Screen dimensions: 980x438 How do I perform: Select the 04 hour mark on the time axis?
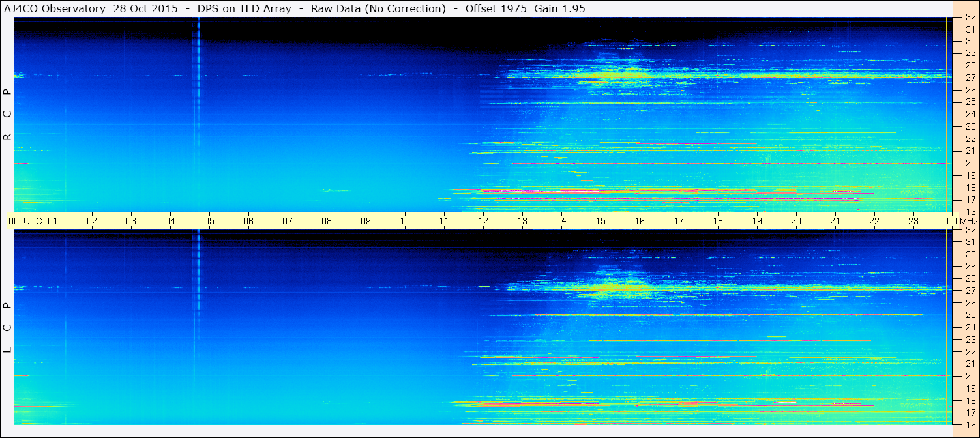tap(170, 222)
